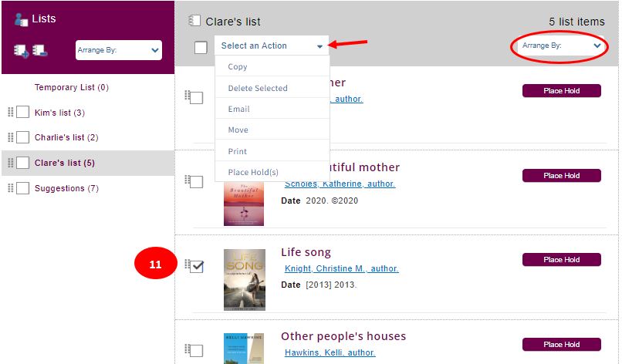The height and width of the screenshot is (364, 622).
Task: Click the notebook icon beside Clare's list title
Action: click(194, 22)
